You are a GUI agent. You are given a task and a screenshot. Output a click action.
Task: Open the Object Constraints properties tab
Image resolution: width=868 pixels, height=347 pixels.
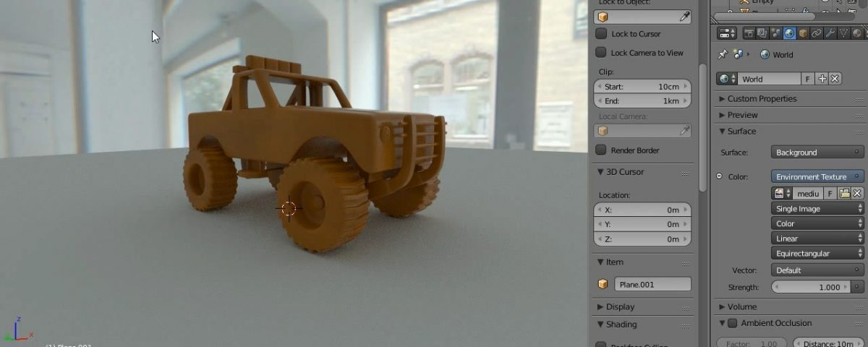point(816,33)
